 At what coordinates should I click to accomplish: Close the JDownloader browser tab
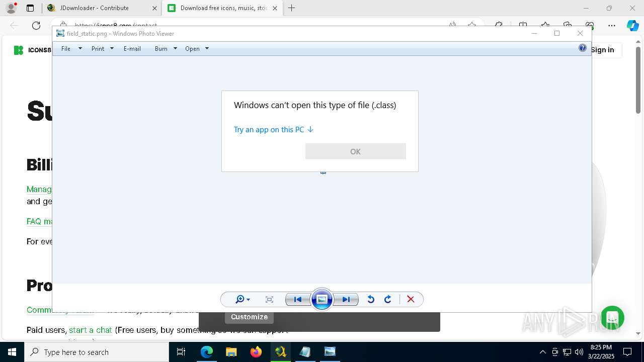(154, 8)
